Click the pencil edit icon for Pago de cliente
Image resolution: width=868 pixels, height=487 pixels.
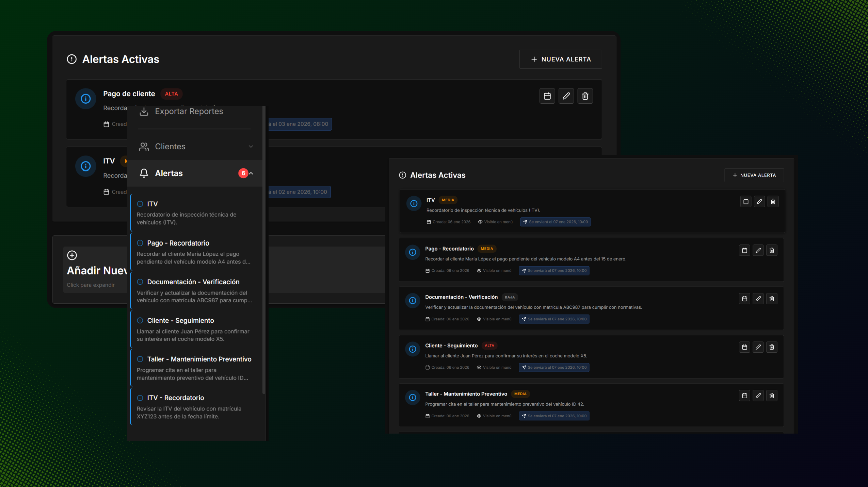click(566, 96)
